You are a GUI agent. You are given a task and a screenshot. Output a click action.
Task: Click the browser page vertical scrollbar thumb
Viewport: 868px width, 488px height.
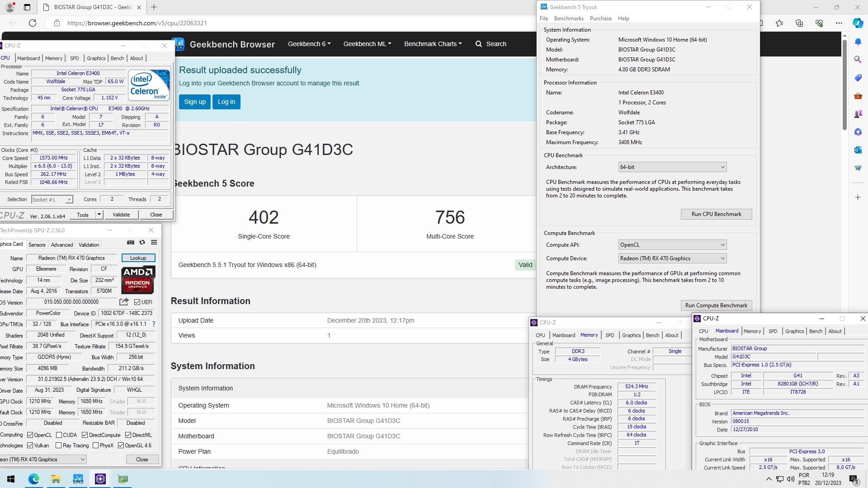(844, 85)
